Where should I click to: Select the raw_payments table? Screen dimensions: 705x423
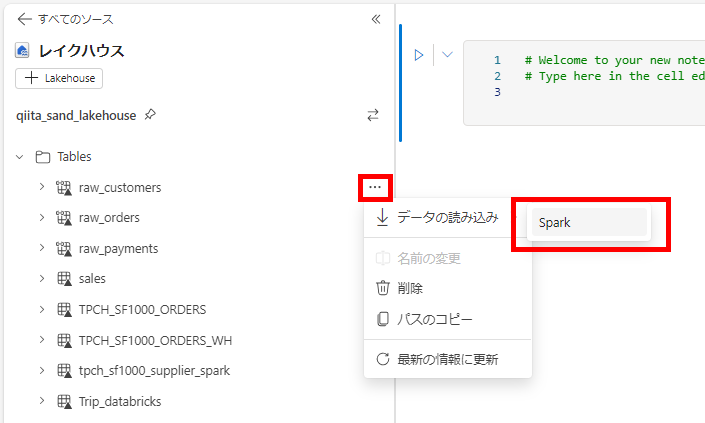coord(119,249)
